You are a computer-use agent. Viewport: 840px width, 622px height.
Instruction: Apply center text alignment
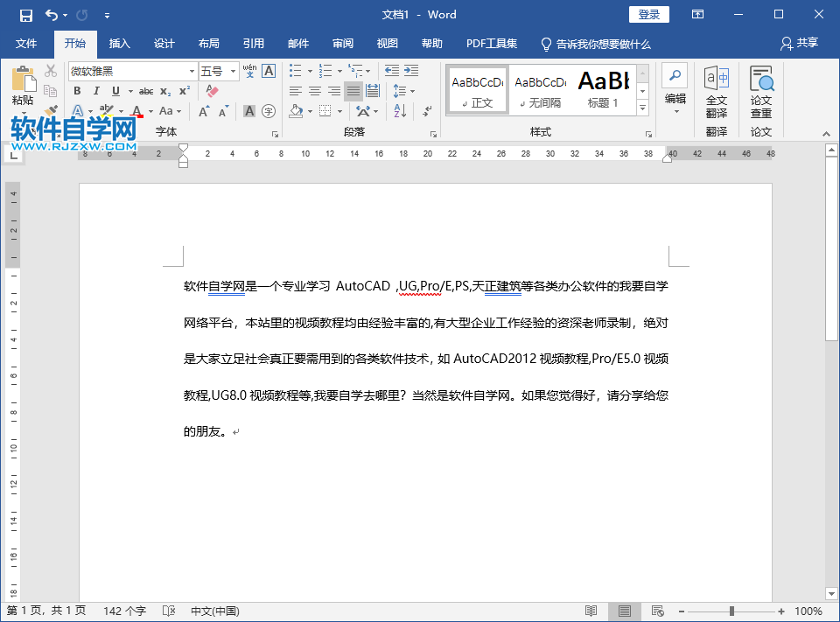(313, 91)
